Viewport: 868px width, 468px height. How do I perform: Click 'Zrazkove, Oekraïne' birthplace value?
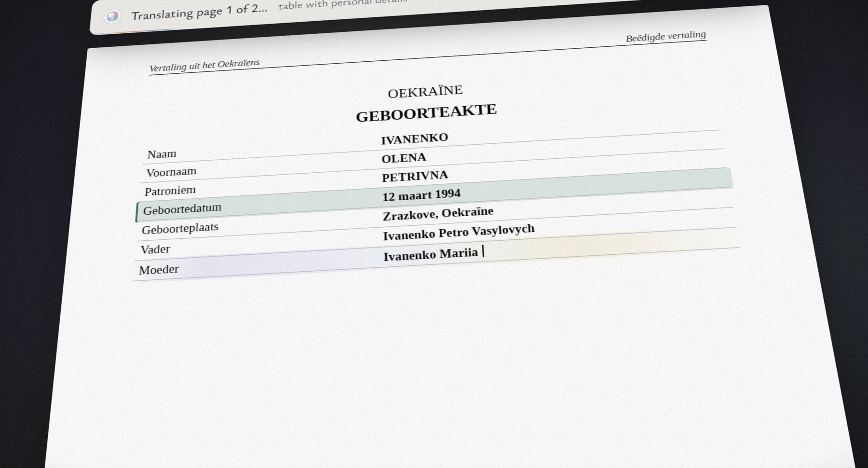pyautogui.click(x=438, y=214)
